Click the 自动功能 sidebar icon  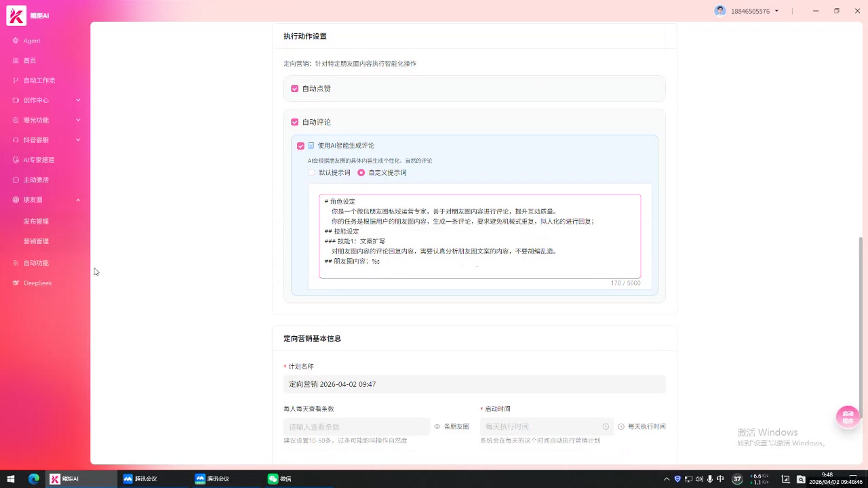16,263
